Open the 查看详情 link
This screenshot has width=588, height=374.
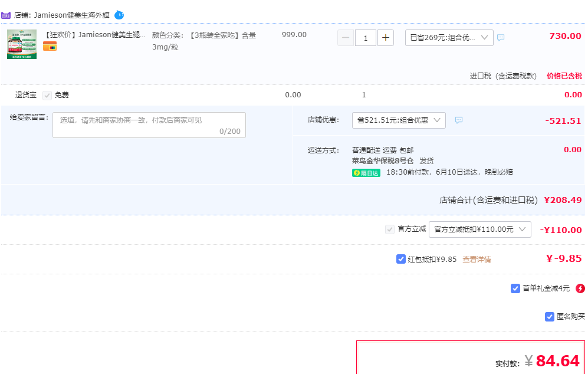point(477,259)
